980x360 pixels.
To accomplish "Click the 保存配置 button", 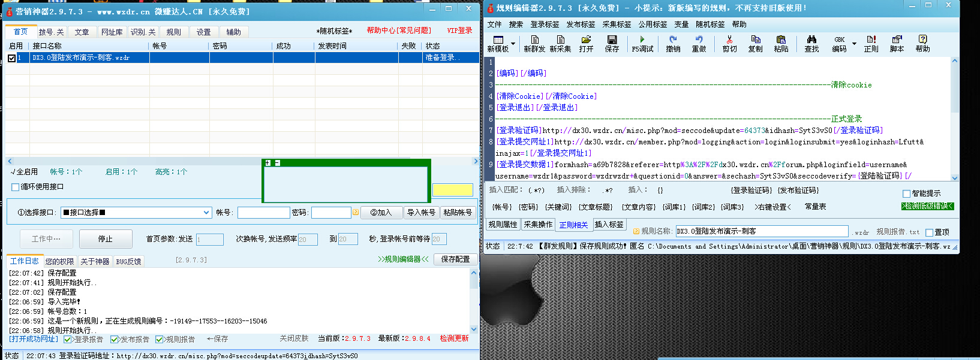I will pos(455,259).
